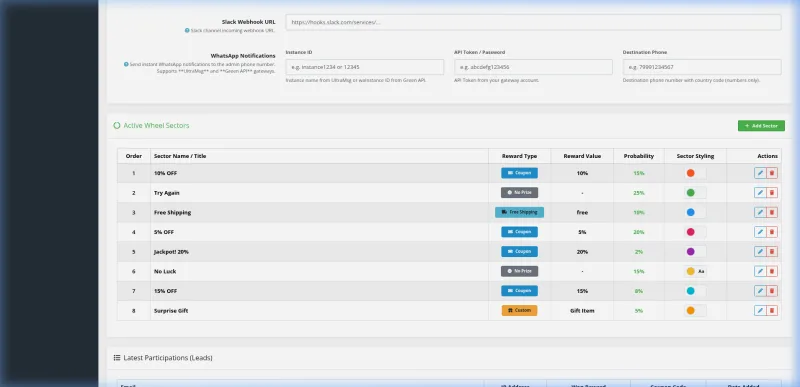Select the Jackpot! 20% sector name
The height and width of the screenshot is (387, 800).
[171, 252]
